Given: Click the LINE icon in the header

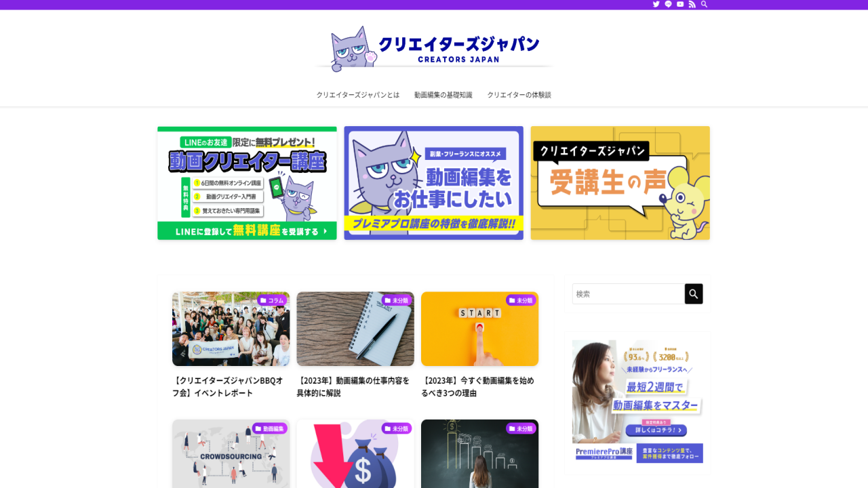Looking at the screenshot, I should [x=668, y=4].
